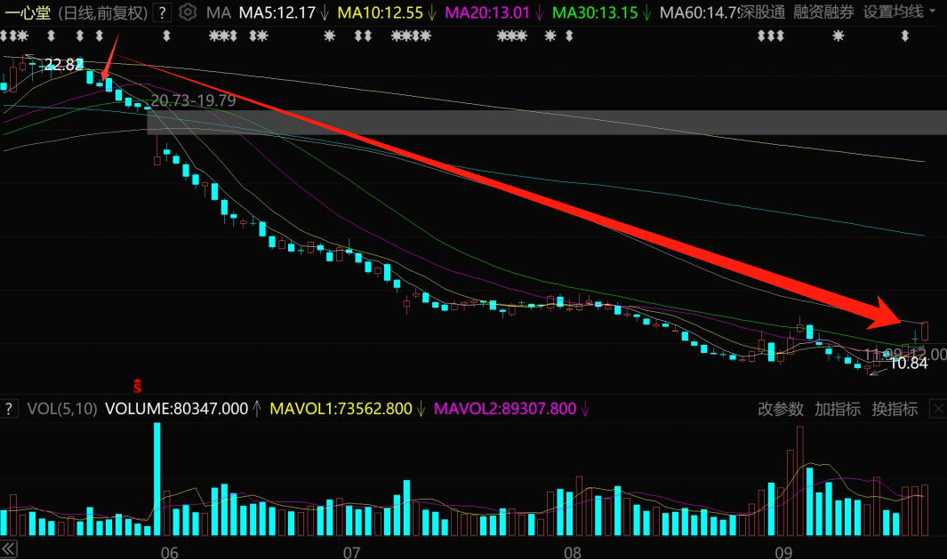The height and width of the screenshot is (560, 947).
Task: Click the 融资融券 tag
Action: tap(823, 12)
